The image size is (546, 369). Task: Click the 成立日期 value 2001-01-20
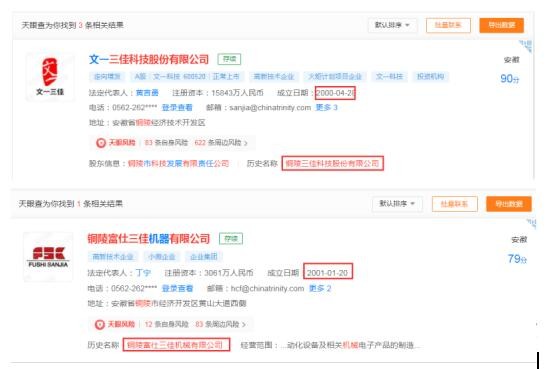(x=328, y=273)
